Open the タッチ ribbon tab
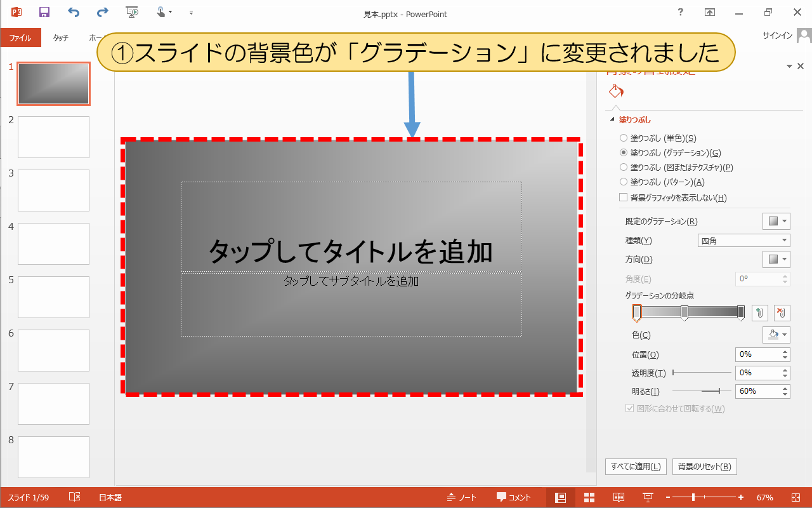 (61, 37)
